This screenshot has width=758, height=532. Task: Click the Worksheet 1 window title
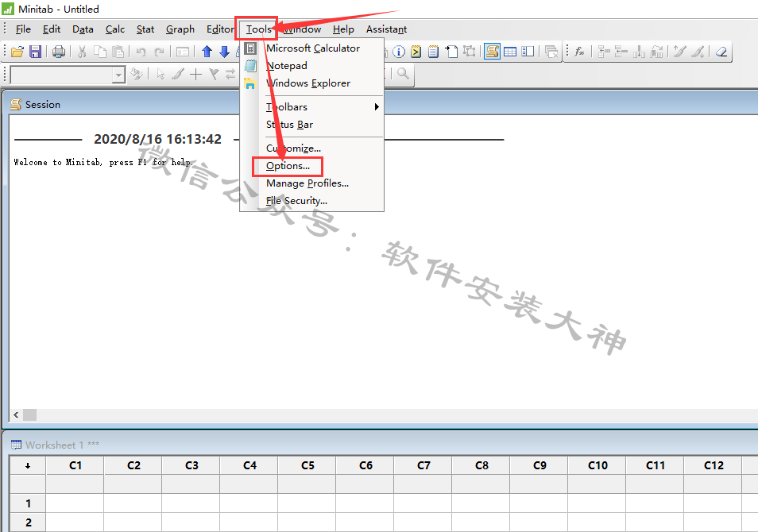click(x=62, y=445)
